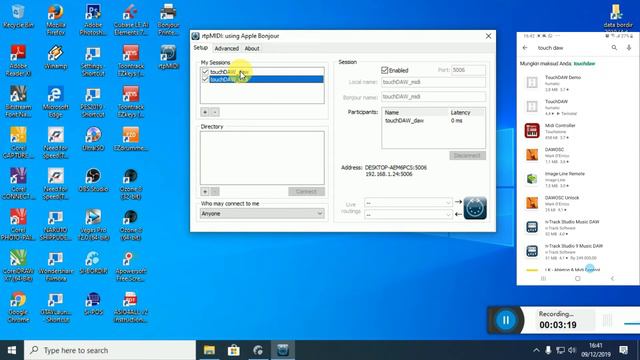The width and height of the screenshot is (640, 360).
Task: Click the minus button under Directory
Action: [x=215, y=191]
